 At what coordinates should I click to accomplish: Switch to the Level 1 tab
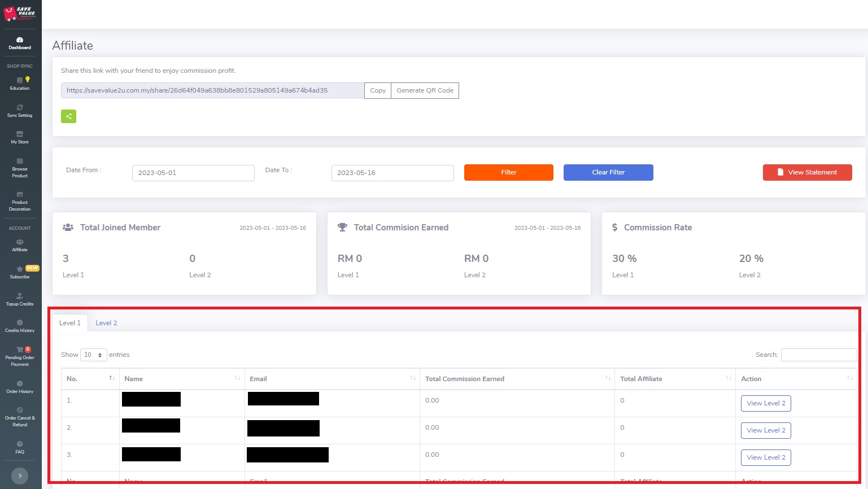pyautogui.click(x=70, y=323)
